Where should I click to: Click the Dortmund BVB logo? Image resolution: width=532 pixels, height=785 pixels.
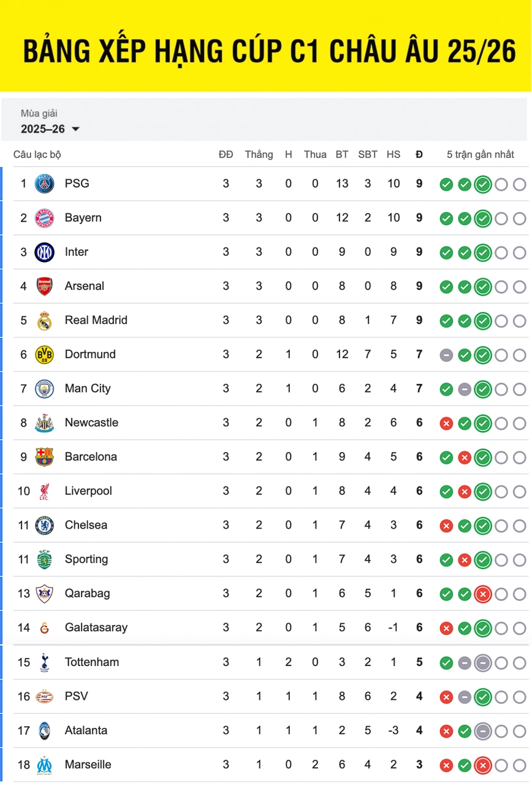[x=44, y=354]
